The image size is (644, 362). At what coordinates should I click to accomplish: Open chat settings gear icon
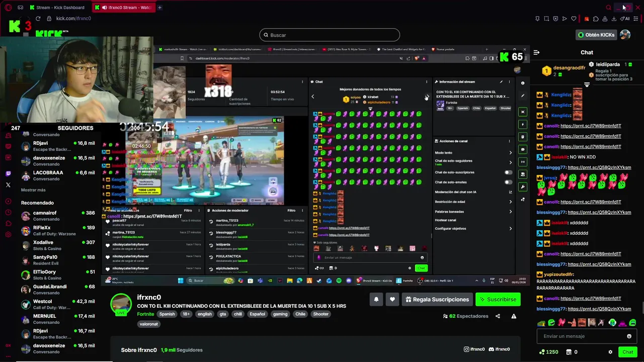(610, 352)
